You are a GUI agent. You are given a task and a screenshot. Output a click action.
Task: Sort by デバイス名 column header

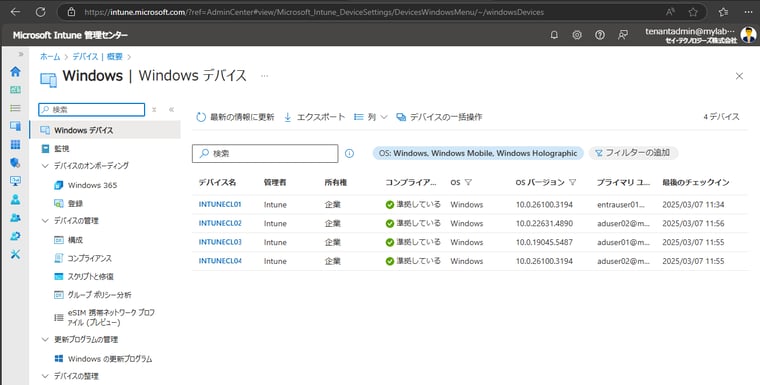[x=217, y=183]
